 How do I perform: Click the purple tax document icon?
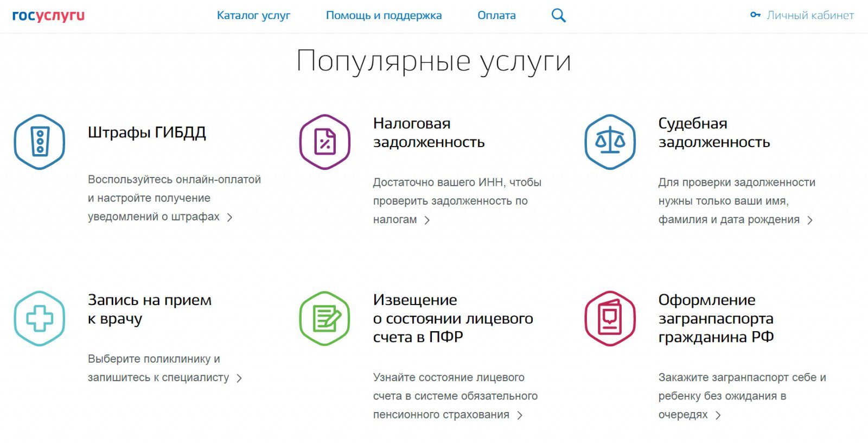325,142
